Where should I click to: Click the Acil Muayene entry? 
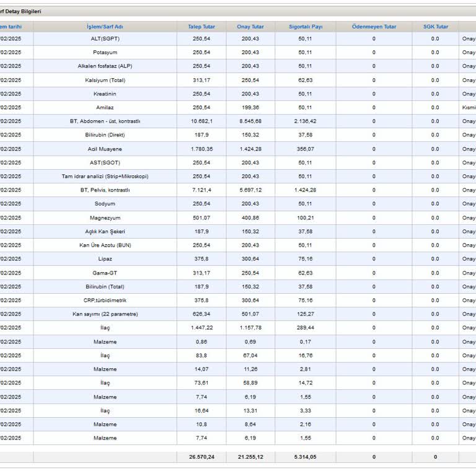pyautogui.click(x=105, y=149)
